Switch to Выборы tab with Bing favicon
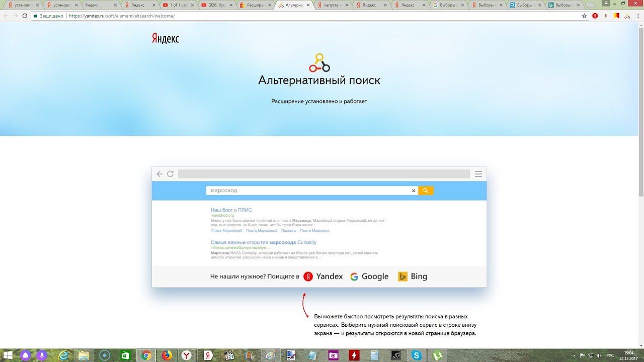This screenshot has width=644, height=362. pos(564,5)
